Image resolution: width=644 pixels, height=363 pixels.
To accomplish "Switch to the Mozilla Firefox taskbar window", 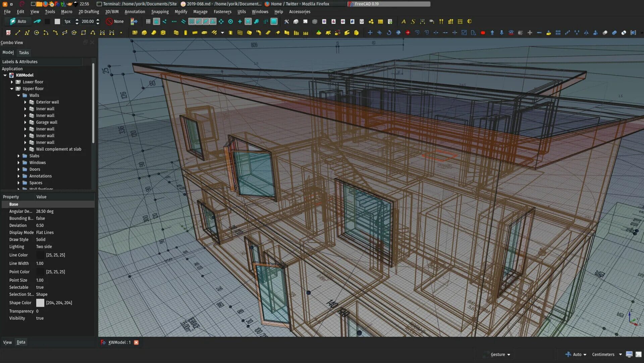I will click(x=300, y=4).
